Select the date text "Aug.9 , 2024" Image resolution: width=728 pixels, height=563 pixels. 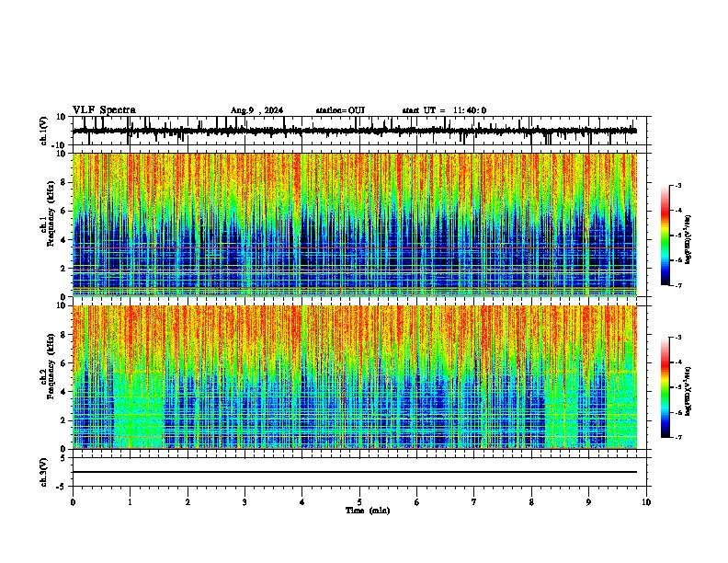click(256, 110)
